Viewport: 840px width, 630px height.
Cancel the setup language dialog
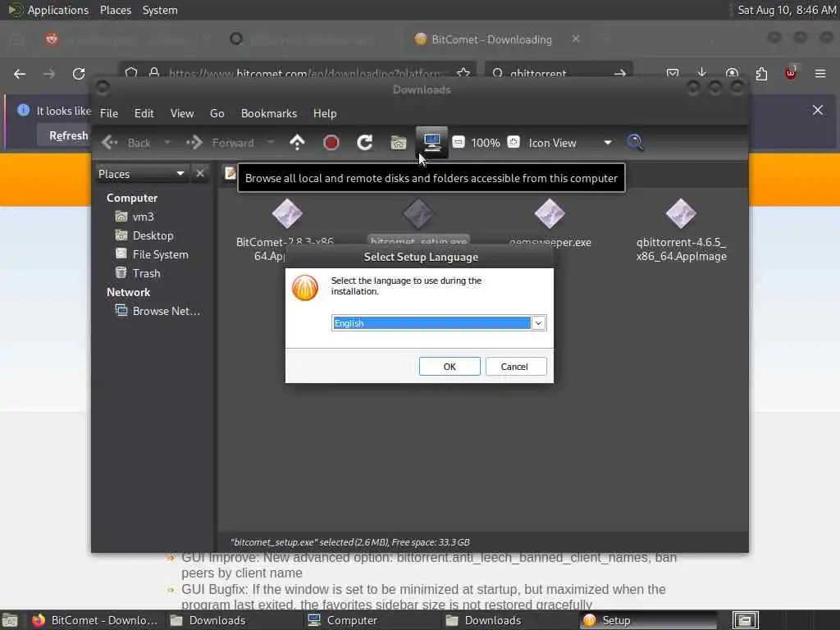pos(515,367)
